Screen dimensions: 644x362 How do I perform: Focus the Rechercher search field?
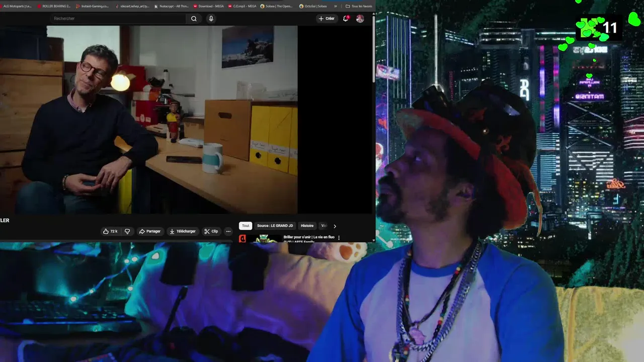coord(118,19)
